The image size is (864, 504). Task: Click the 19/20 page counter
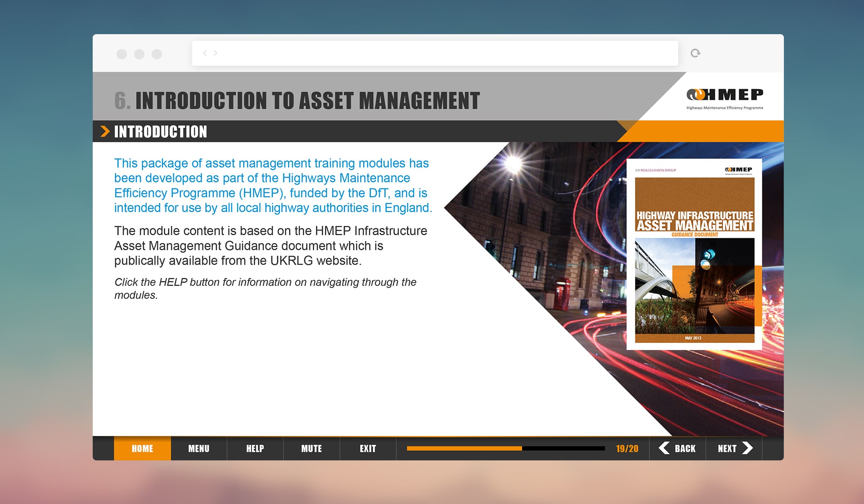click(627, 449)
